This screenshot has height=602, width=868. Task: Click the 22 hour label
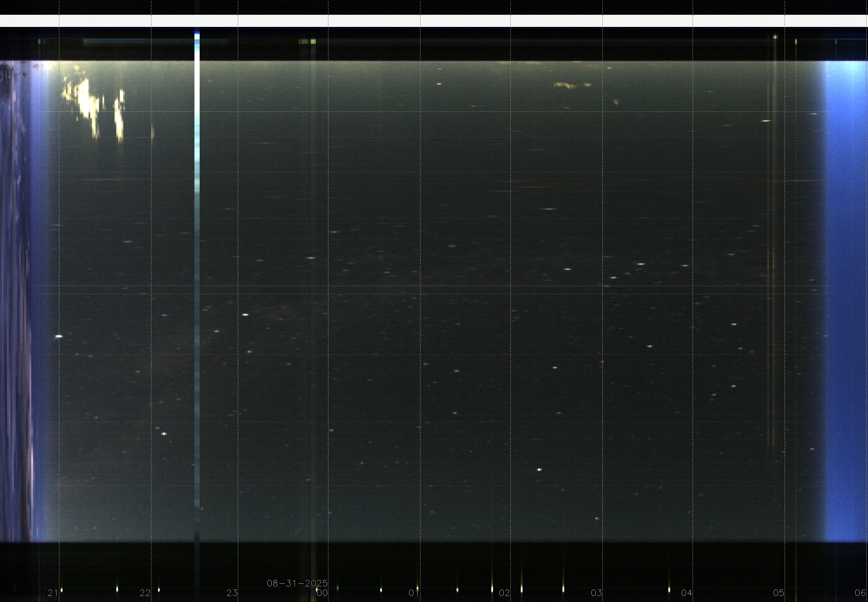(145, 593)
